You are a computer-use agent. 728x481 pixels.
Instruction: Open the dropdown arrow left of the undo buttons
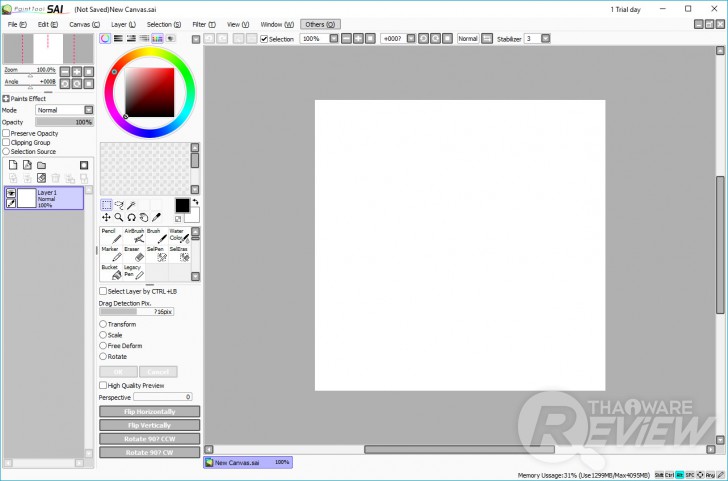click(x=196, y=39)
